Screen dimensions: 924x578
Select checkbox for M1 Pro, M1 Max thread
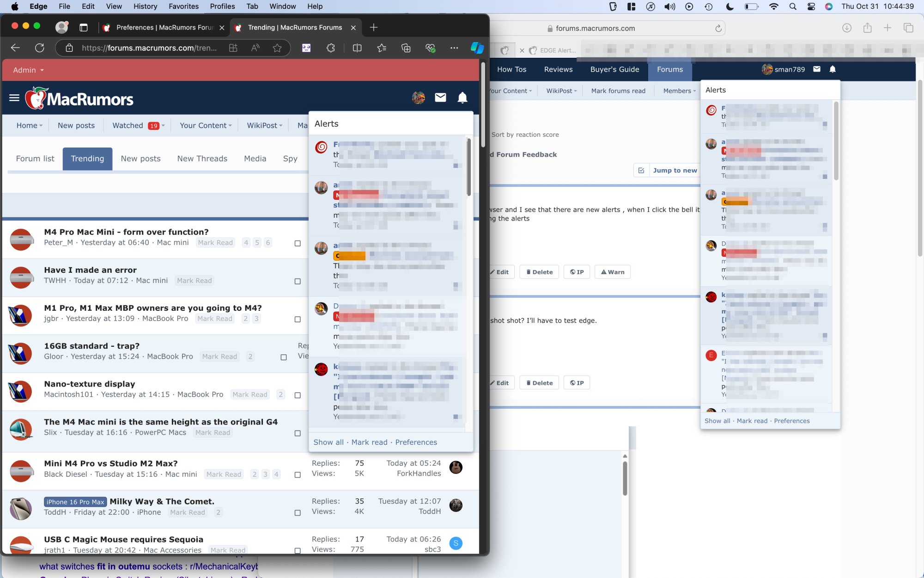tap(298, 319)
